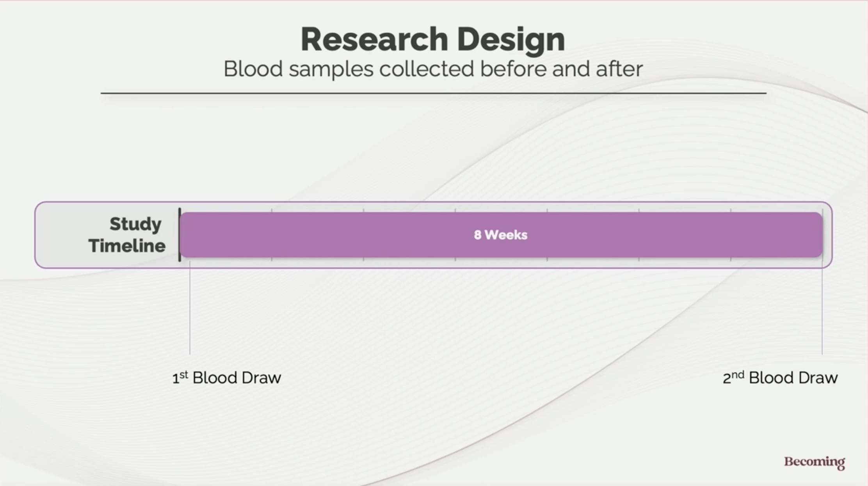
Task: Click the black start marker left of the purple bar
Action: (x=180, y=235)
